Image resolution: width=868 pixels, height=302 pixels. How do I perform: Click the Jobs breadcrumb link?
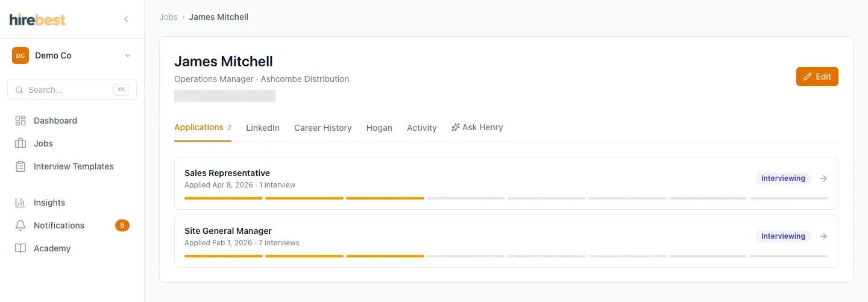tap(168, 17)
